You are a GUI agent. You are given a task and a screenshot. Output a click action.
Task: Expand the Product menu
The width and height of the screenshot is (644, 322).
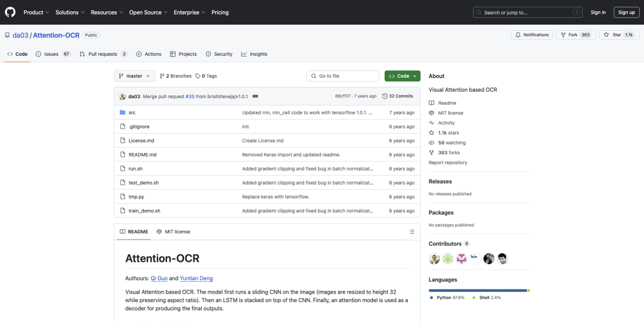pyautogui.click(x=36, y=12)
